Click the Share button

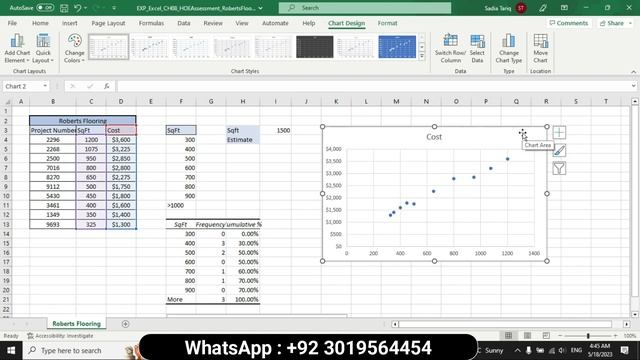tap(611, 23)
